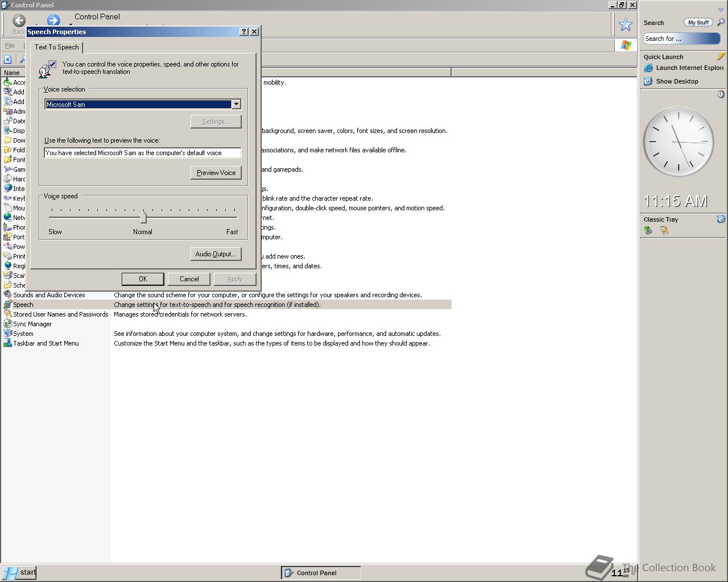The height and width of the screenshot is (582, 728).
Task: Click the Quick Launch lightning bolt icon
Action: (x=721, y=56)
